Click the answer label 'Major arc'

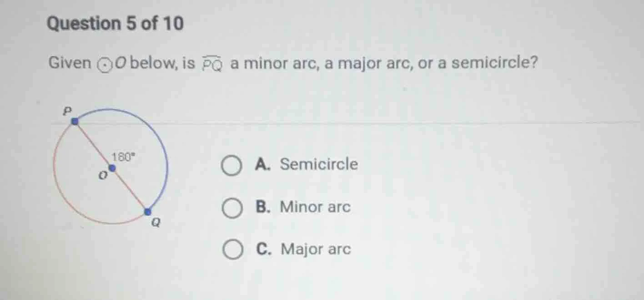point(315,249)
